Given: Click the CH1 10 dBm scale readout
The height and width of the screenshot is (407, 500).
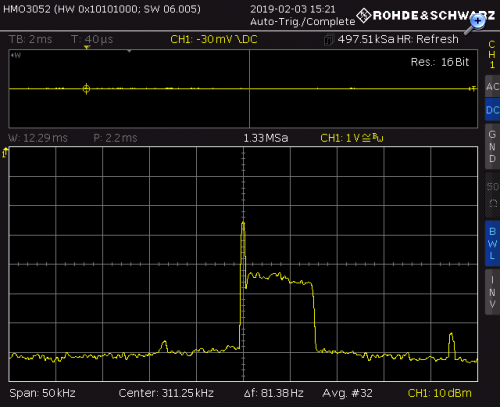Looking at the screenshot, I should pyautogui.click(x=439, y=393).
